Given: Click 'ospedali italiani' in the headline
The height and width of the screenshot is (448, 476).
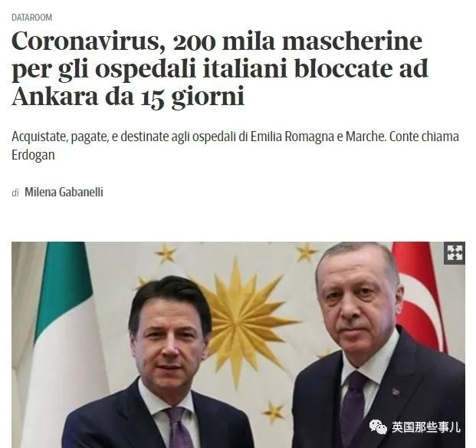Looking at the screenshot, I should 192,70.
